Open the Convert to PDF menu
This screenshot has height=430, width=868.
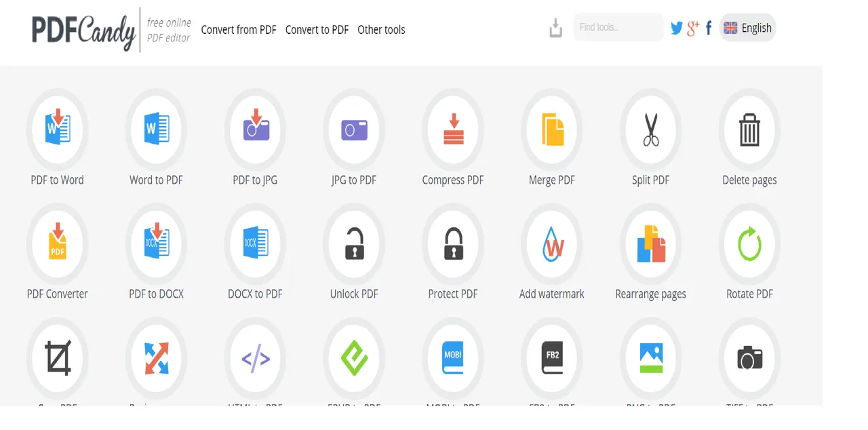(317, 30)
